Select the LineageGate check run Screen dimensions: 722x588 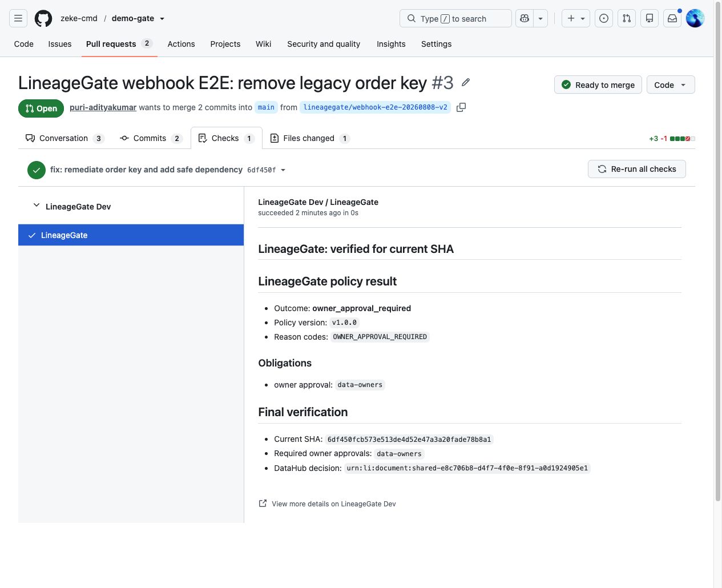(x=131, y=235)
